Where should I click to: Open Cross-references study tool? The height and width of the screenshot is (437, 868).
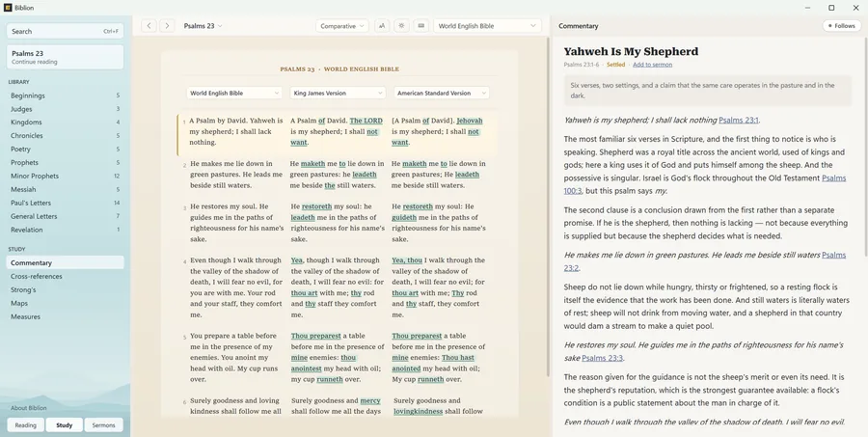[x=66, y=276]
